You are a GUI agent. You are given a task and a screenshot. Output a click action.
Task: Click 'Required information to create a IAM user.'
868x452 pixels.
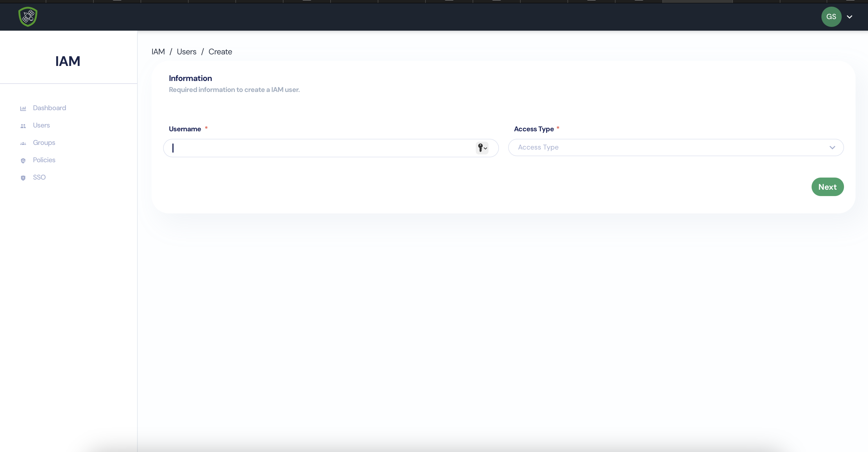pos(234,90)
